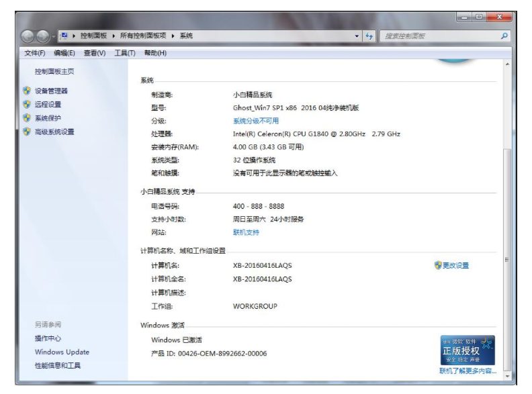Viewport: 532px width, 394px height.
Task: Click 系统 in the address breadcrumb
Action: coord(186,36)
